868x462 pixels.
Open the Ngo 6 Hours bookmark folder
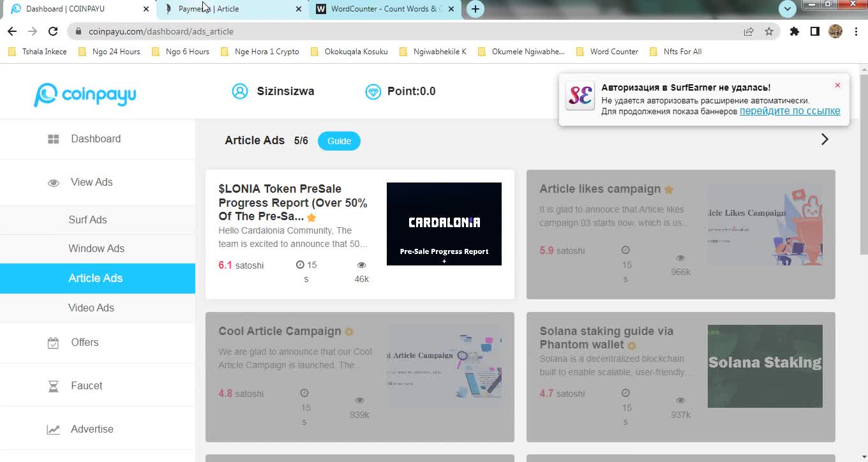click(181, 52)
